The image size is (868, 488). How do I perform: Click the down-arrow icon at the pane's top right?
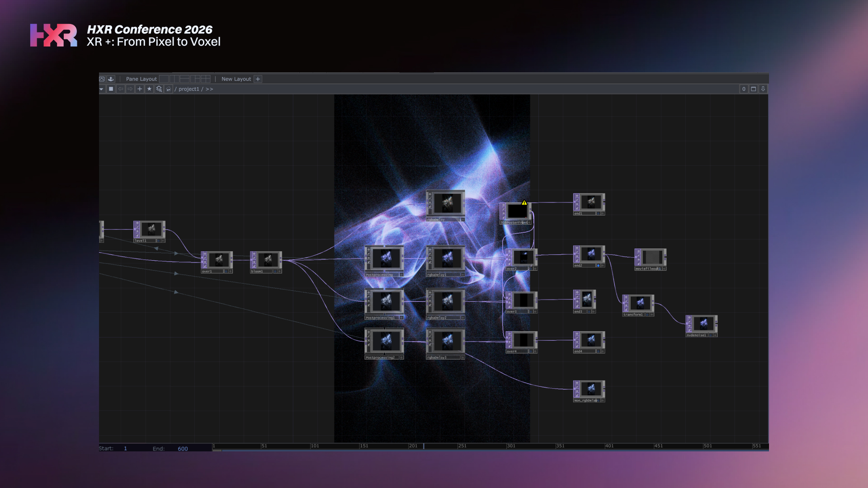[763, 89]
